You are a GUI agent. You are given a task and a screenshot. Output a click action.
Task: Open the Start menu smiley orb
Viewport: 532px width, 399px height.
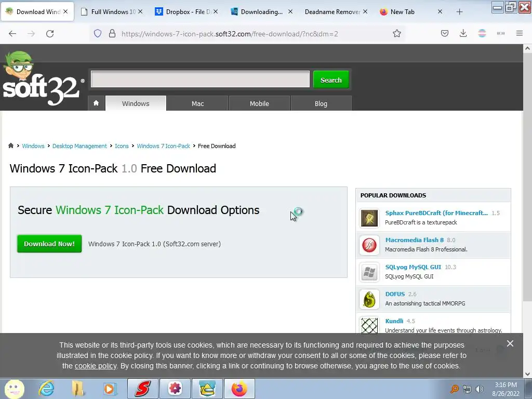pyautogui.click(x=14, y=389)
